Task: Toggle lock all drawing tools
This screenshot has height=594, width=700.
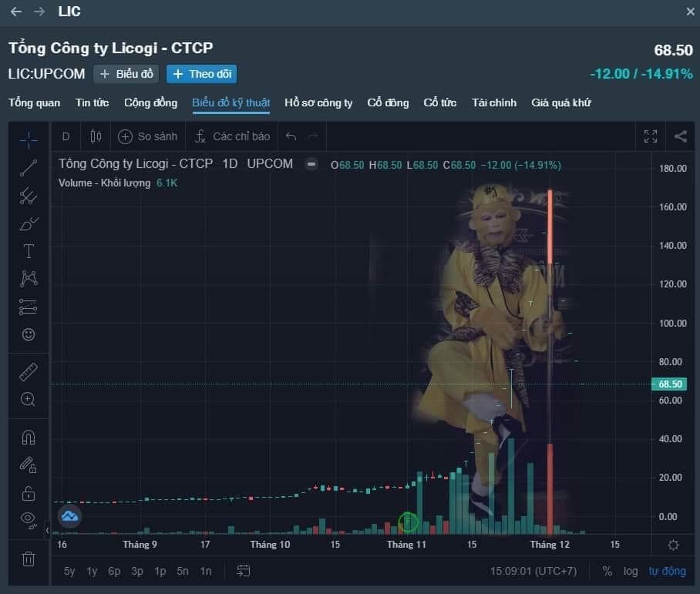Action: 28,493
